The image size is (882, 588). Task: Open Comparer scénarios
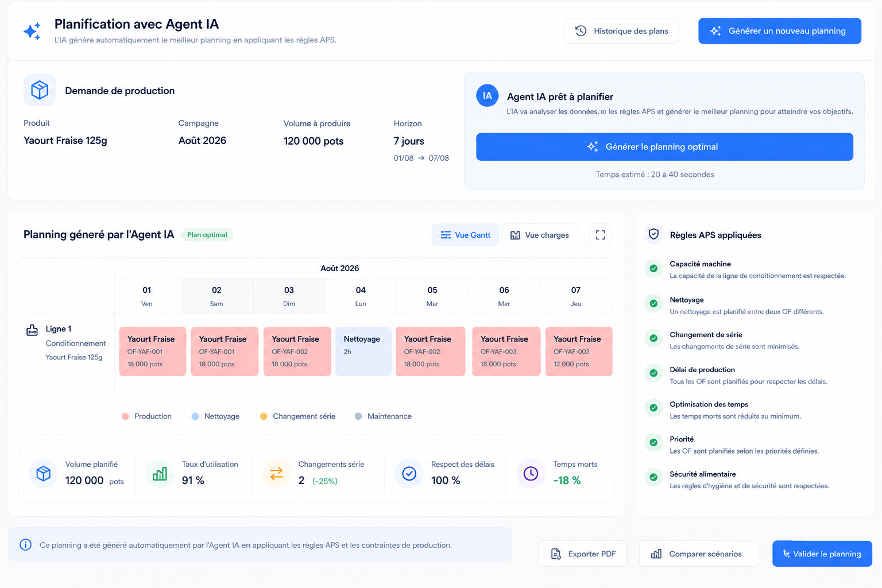[699, 554]
